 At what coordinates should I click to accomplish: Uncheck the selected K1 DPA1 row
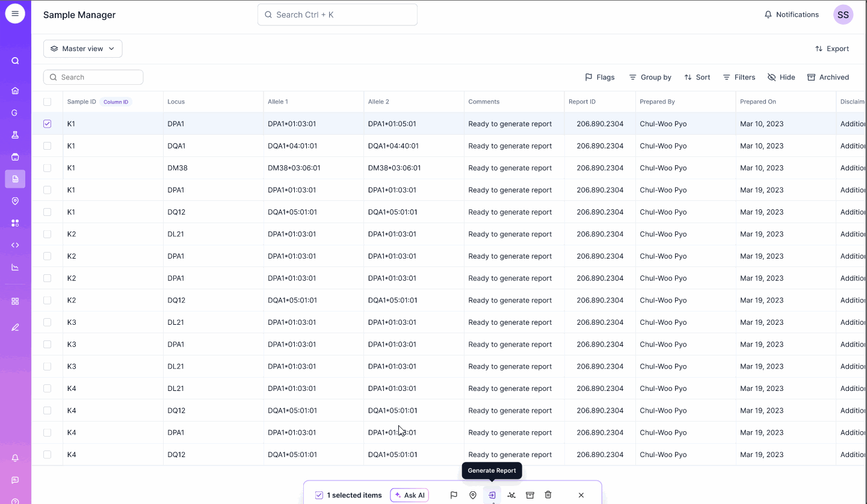point(47,124)
